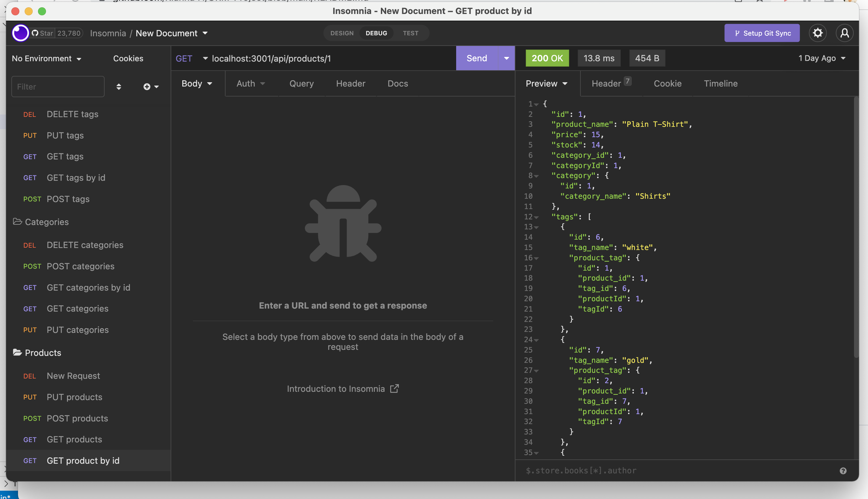
Task: Open the 1 Day Ago response history dropdown
Action: [x=822, y=58]
